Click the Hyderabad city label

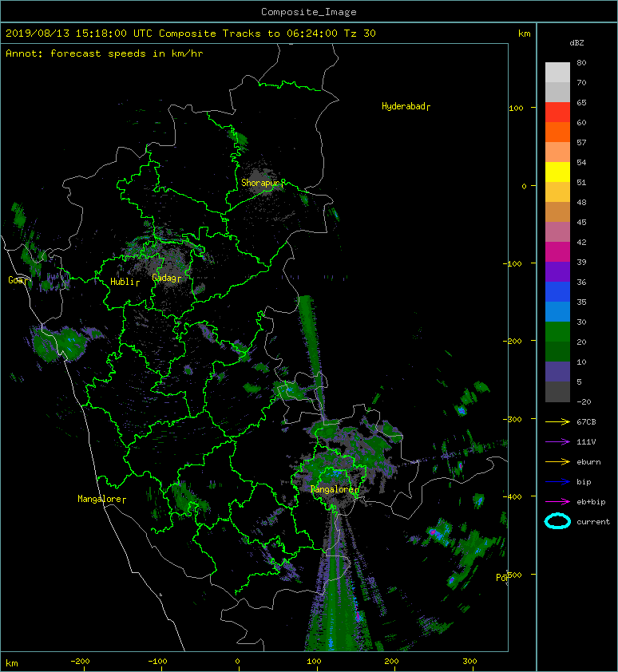click(x=403, y=106)
